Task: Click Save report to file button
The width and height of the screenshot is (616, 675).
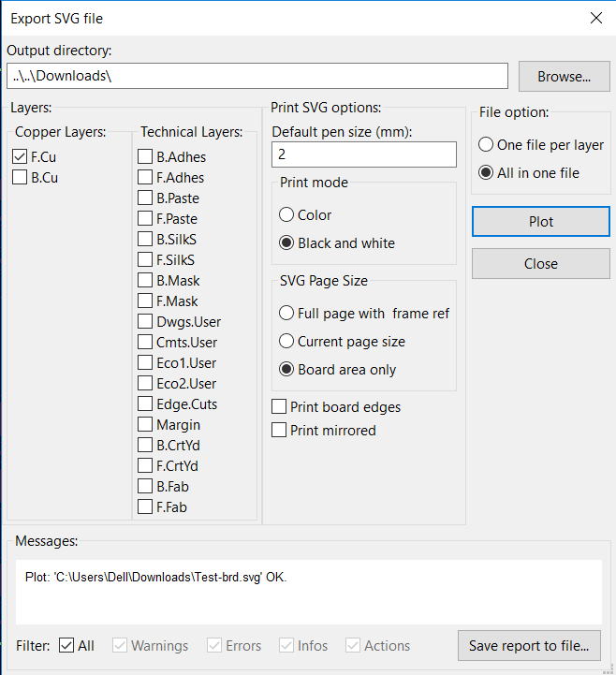Action: (529, 646)
